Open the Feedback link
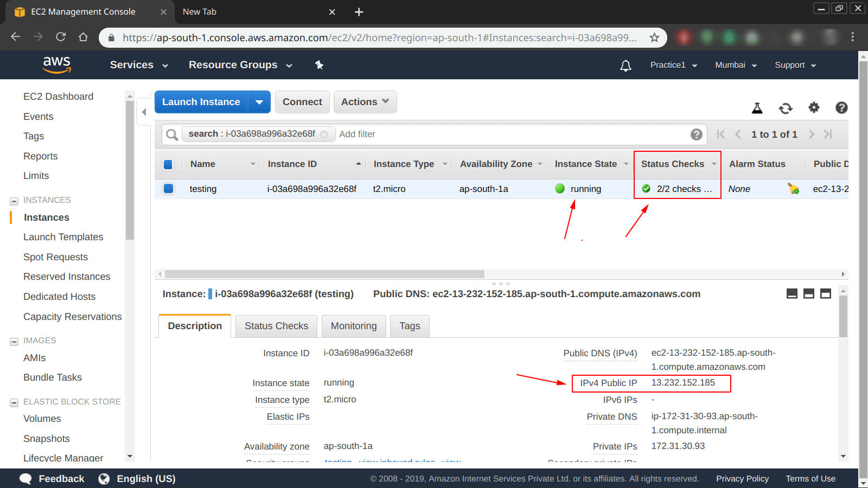Screen dimensions: 868x488 (x=52, y=479)
